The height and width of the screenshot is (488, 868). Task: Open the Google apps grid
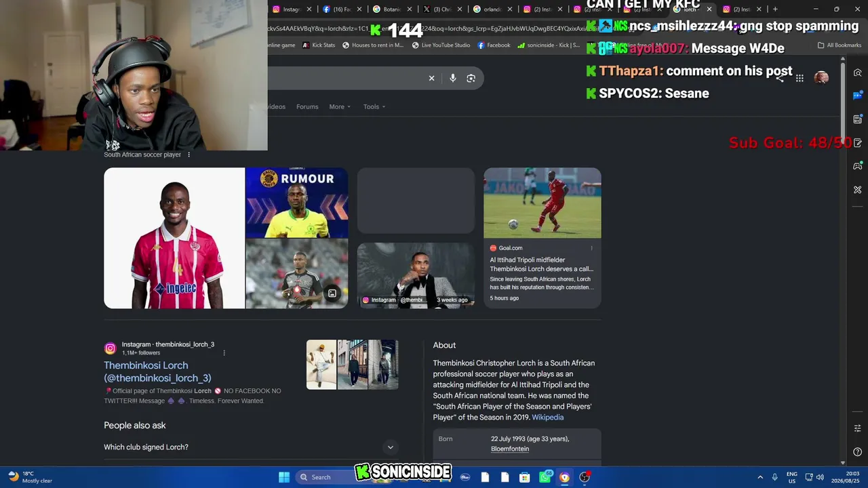click(x=800, y=78)
